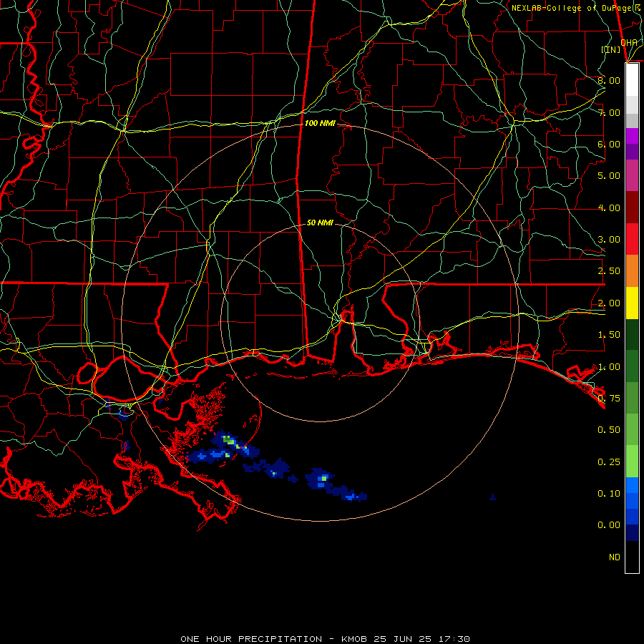Viewport: 644px width, 644px height.
Task: Click the 0.10 legend value
Action: [x=609, y=493]
